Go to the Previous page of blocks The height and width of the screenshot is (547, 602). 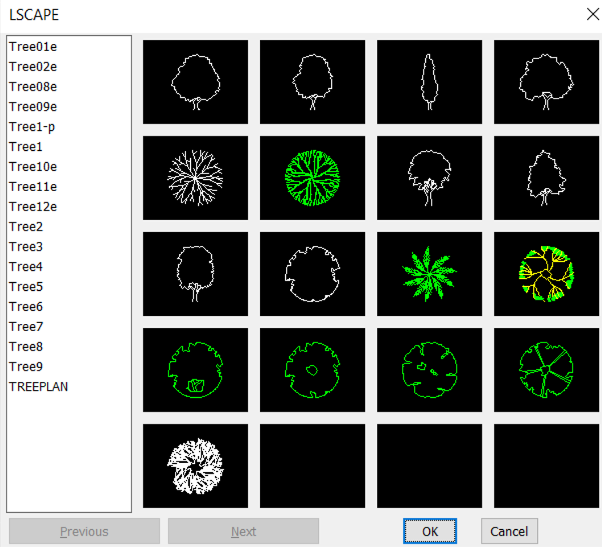click(x=84, y=531)
